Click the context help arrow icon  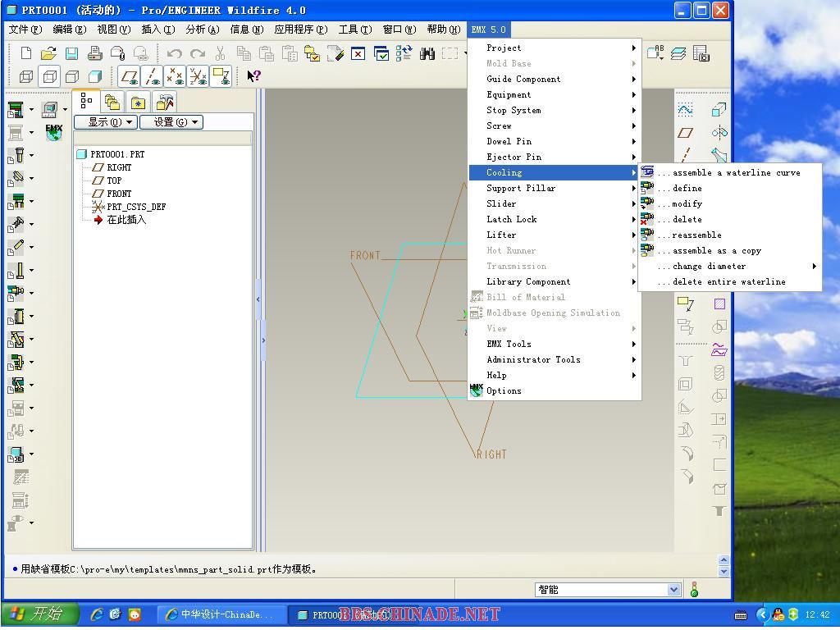(x=253, y=76)
